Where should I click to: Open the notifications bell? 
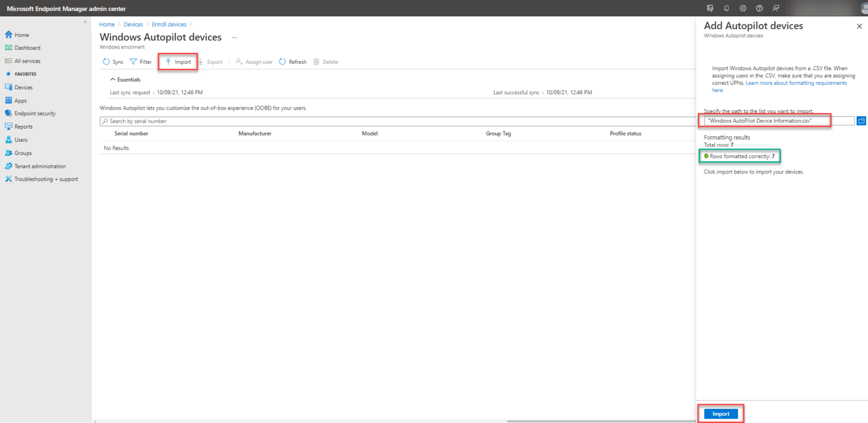pyautogui.click(x=727, y=8)
